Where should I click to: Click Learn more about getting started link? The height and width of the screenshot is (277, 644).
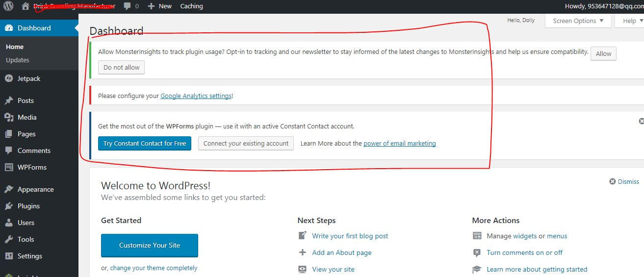[537, 269]
